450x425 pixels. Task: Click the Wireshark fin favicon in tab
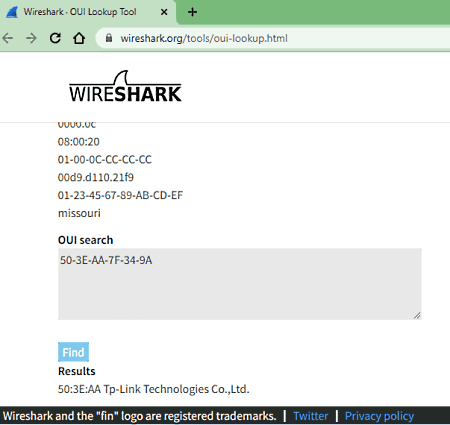pyautogui.click(x=12, y=12)
